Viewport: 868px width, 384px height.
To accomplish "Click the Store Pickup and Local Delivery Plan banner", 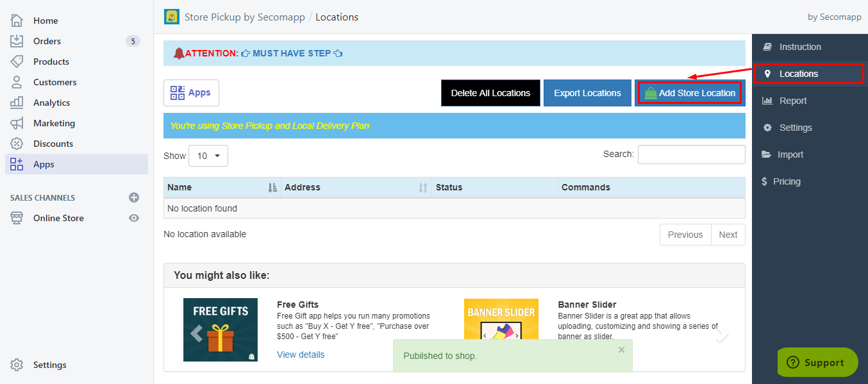I will tap(455, 126).
